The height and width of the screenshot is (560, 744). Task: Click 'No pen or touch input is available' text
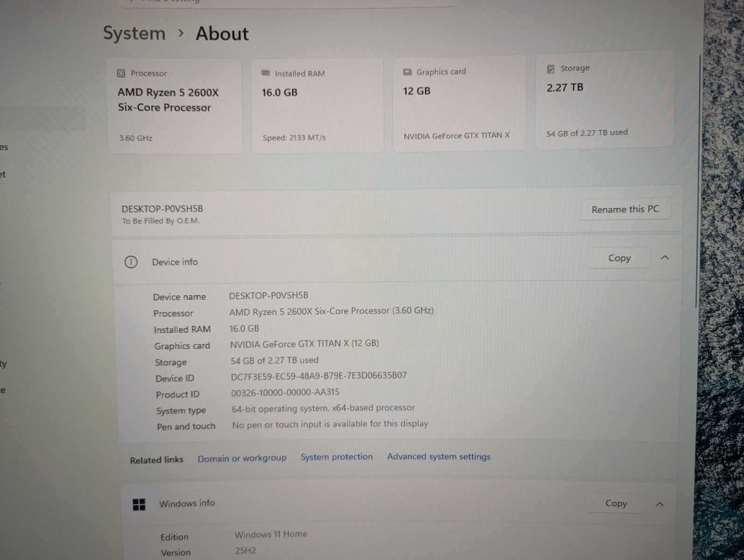[x=330, y=424]
